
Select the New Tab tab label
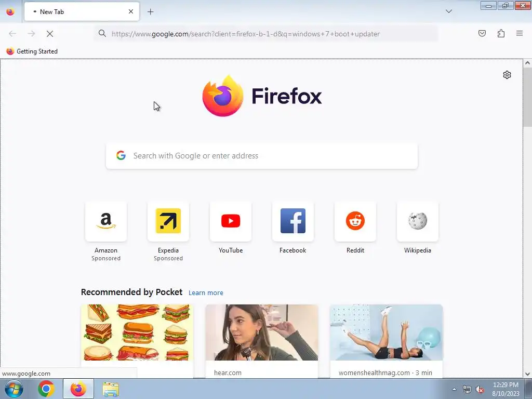pos(52,12)
